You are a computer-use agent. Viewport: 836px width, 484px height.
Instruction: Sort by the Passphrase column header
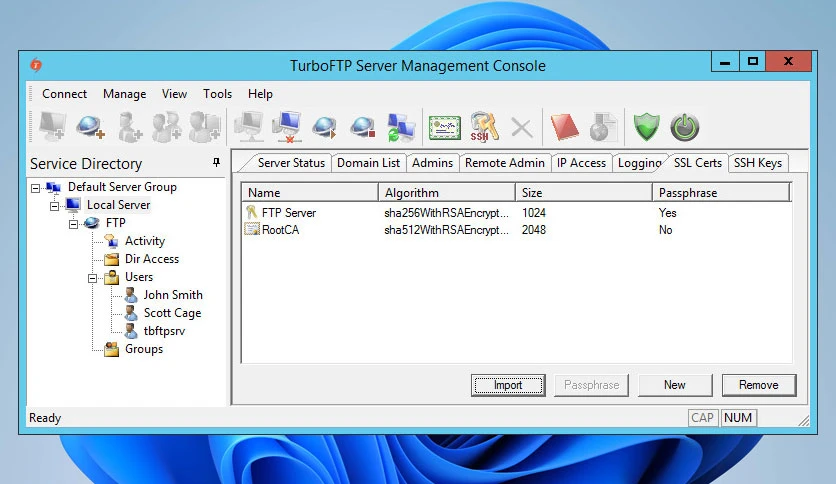[721, 192]
